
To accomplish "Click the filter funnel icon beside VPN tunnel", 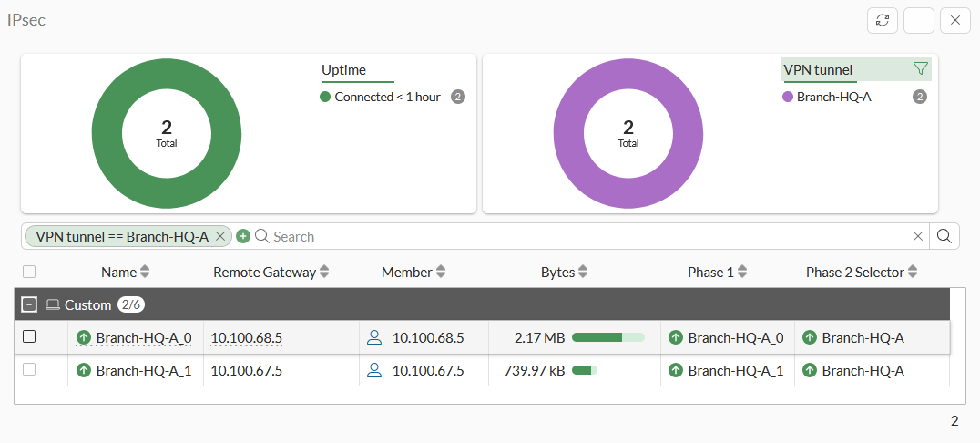I will click(920, 69).
